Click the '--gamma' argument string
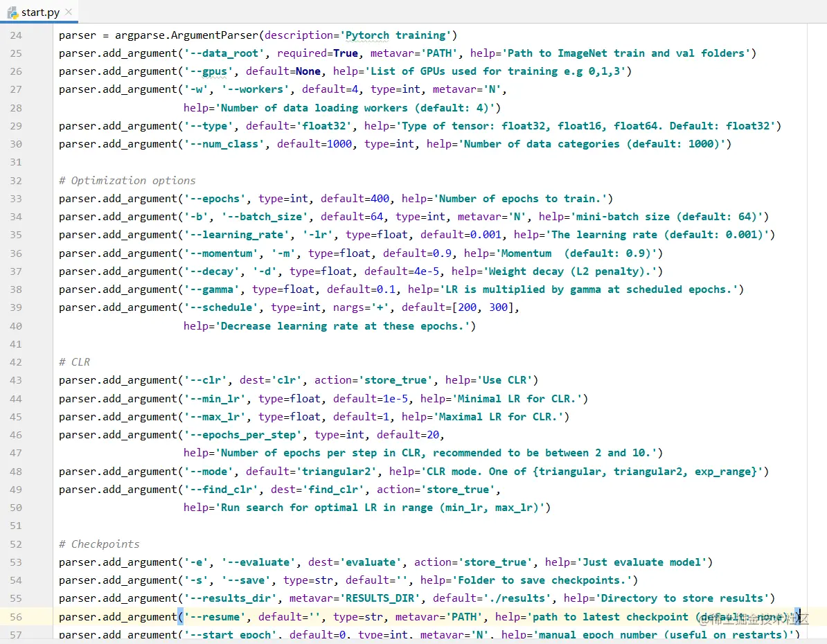 [x=212, y=289]
